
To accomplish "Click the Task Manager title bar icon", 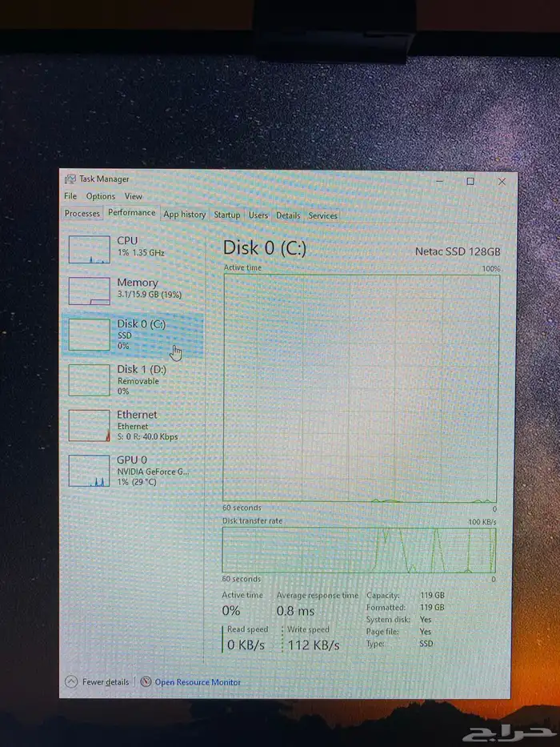I will (x=70, y=180).
